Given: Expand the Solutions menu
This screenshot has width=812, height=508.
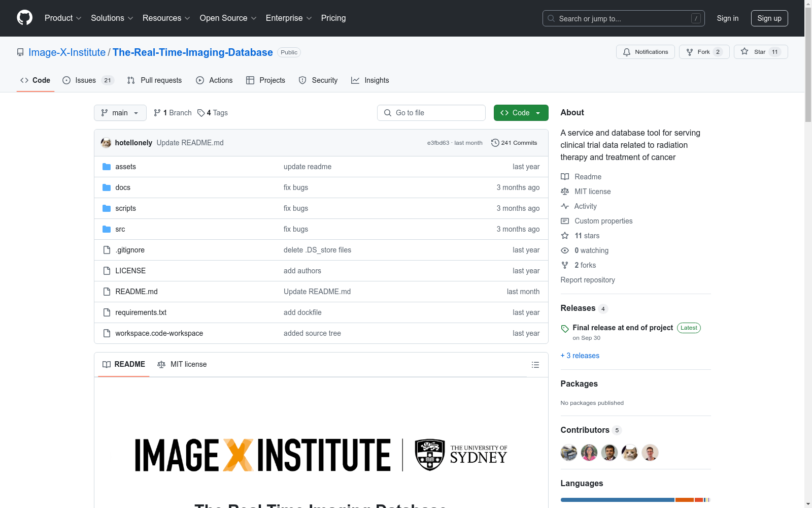Looking at the screenshot, I should click(x=112, y=18).
